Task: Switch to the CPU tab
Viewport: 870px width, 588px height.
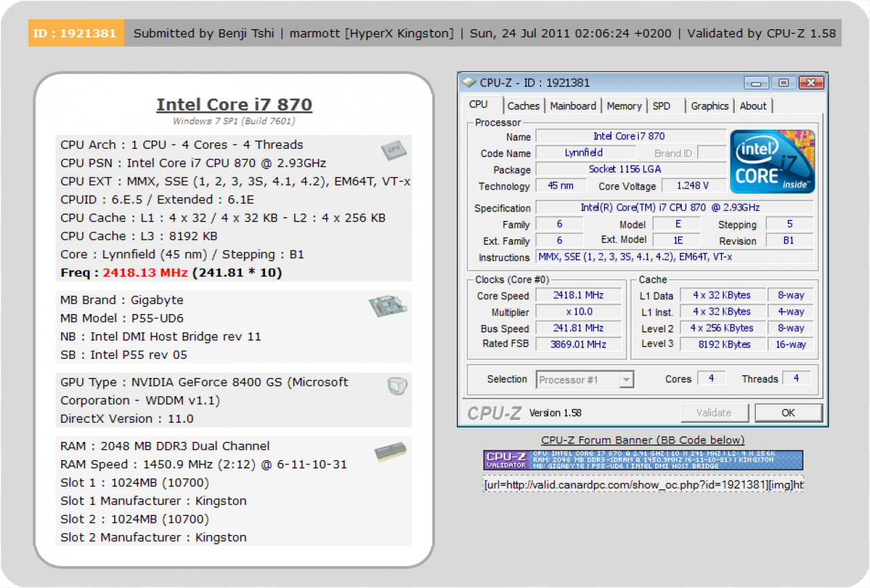Action: (479, 105)
